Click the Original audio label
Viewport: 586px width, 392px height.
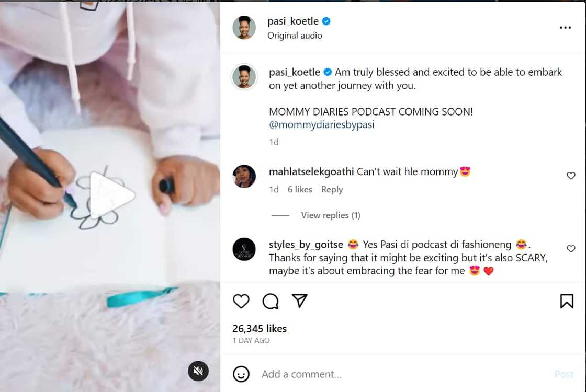[295, 36]
